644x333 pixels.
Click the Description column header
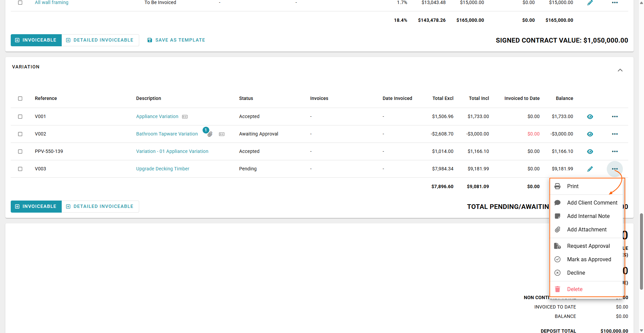tap(149, 98)
